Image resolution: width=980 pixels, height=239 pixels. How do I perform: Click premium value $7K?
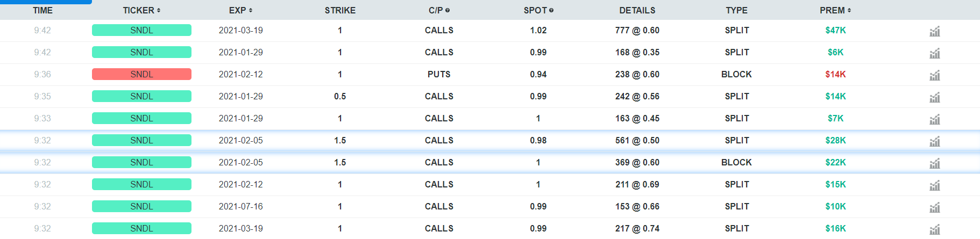point(835,118)
